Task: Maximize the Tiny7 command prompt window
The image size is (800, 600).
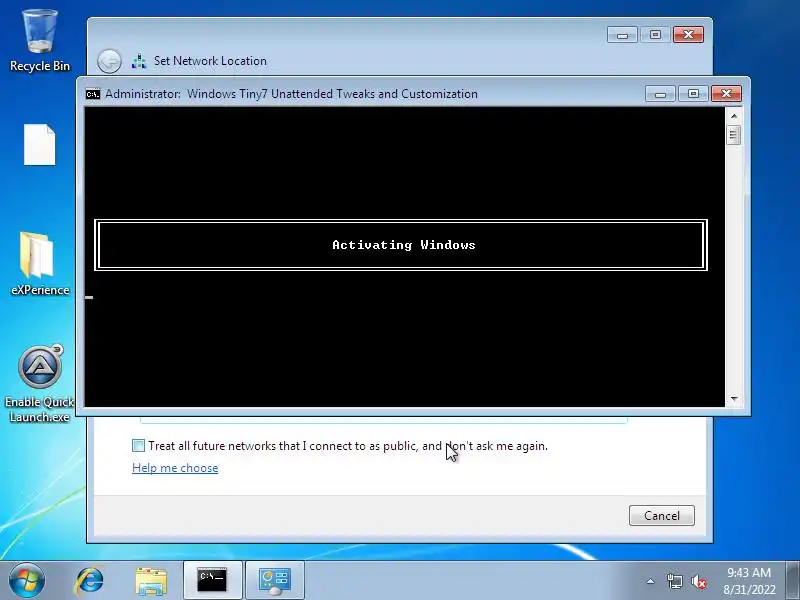Action: click(693, 94)
